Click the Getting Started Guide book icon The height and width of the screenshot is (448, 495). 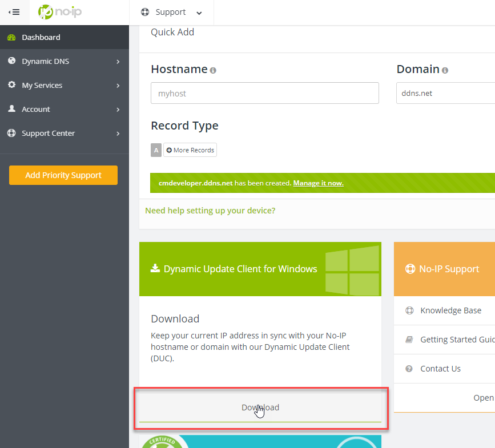[x=409, y=340]
